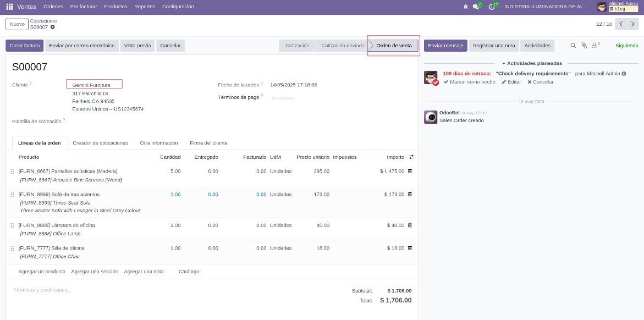Screen dimensions: 644x320
Task: Toggle the Siguiendo follow status
Action: coord(627,46)
